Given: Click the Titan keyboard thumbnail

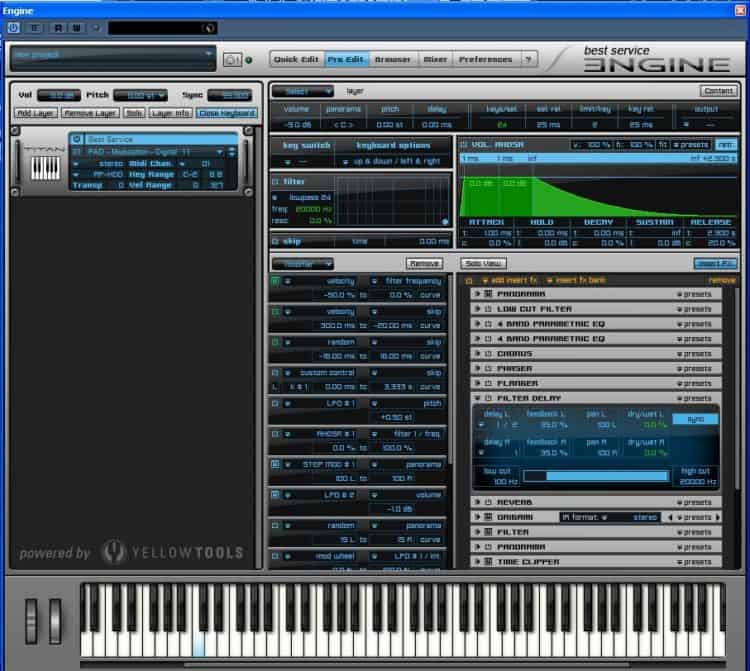Looking at the screenshot, I should tap(45, 168).
